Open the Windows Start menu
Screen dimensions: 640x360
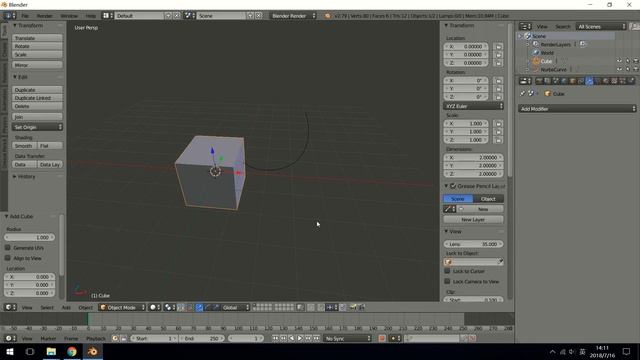pyautogui.click(x=9, y=351)
